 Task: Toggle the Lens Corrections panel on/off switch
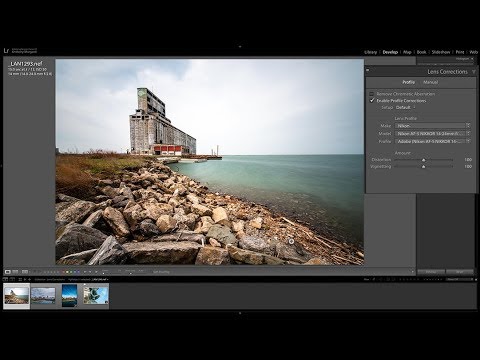(x=368, y=70)
